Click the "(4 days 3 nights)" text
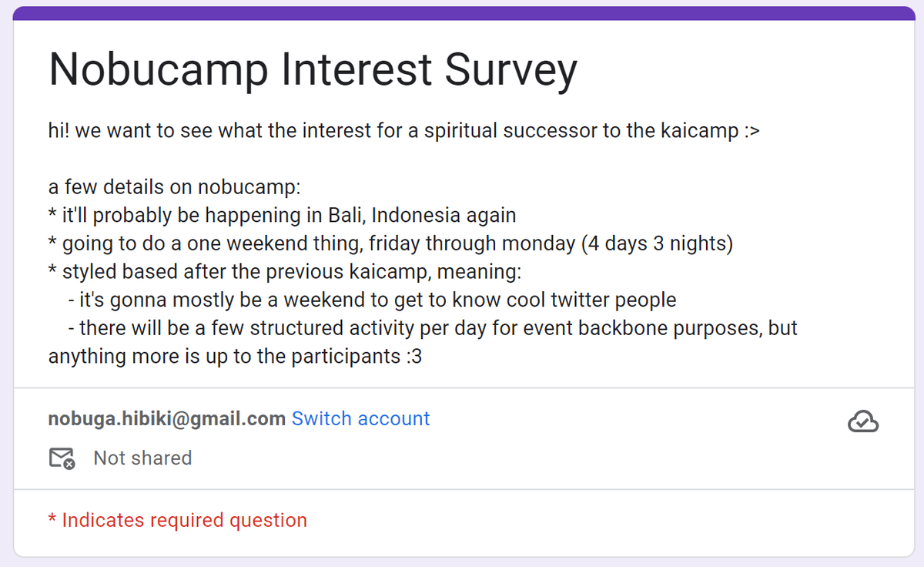The width and height of the screenshot is (924, 567). [x=658, y=243]
